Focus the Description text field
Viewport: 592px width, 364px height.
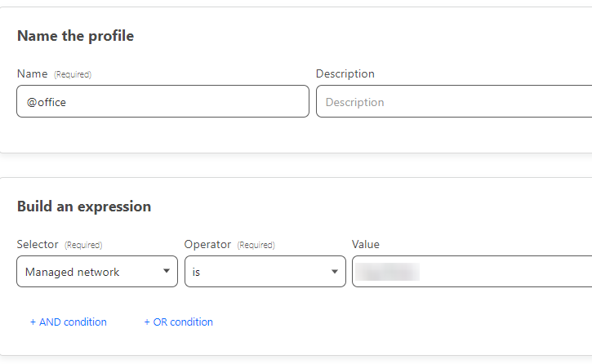(x=453, y=102)
